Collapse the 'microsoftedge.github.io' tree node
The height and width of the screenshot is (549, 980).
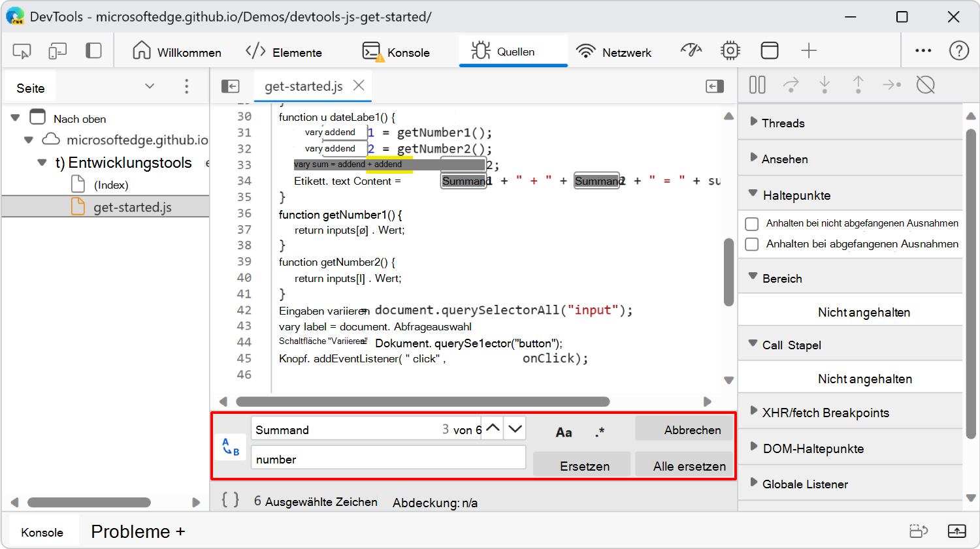29,140
